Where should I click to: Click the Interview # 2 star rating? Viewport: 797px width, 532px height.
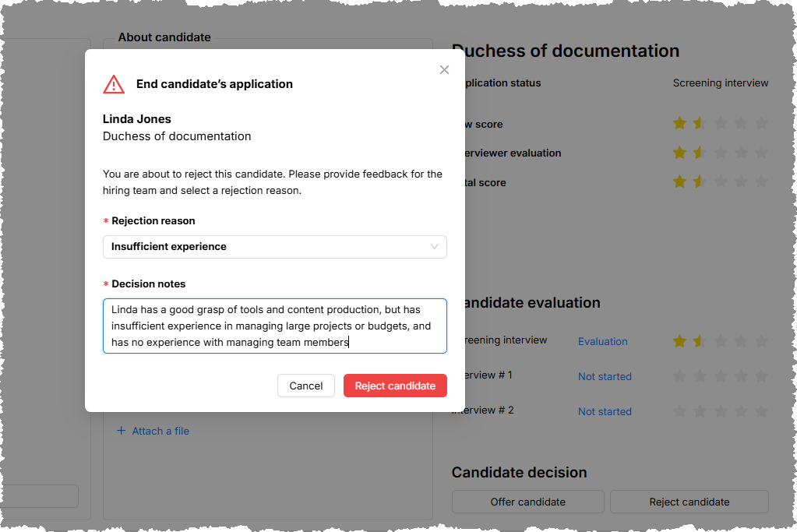pos(720,411)
